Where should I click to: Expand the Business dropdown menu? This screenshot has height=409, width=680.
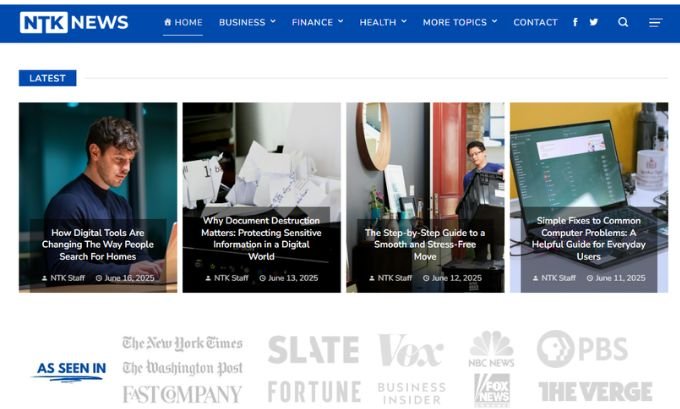(247, 22)
